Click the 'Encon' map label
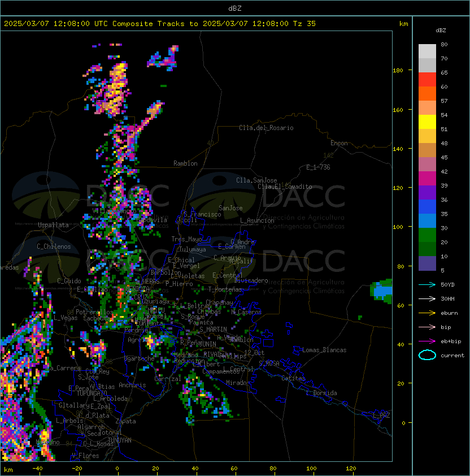The width and height of the screenshot is (470, 476). 339,143
